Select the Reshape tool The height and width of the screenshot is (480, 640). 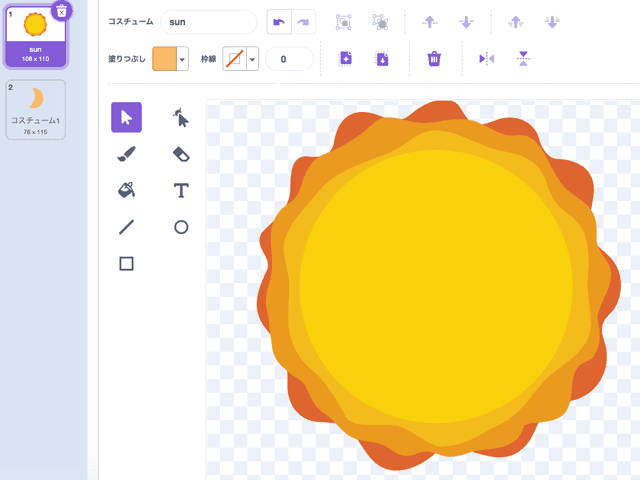pos(181,118)
